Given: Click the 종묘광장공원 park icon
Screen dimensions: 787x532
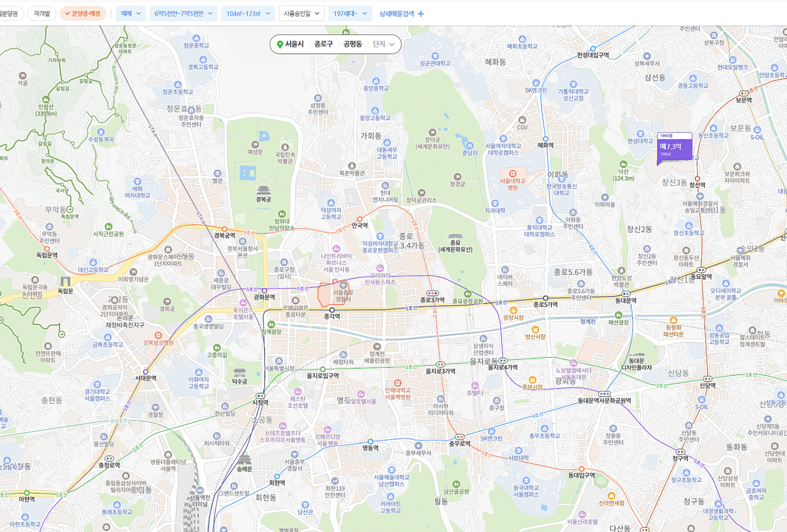Looking at the screenshot, I should [x=468, y=294].
